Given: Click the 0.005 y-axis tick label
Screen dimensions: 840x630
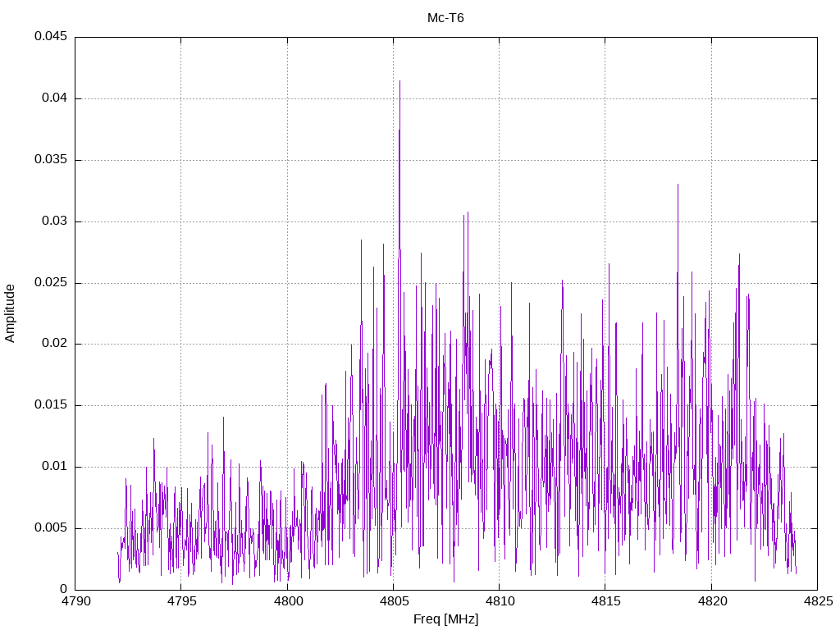Looking at the screenshot, I should [51, 528].
